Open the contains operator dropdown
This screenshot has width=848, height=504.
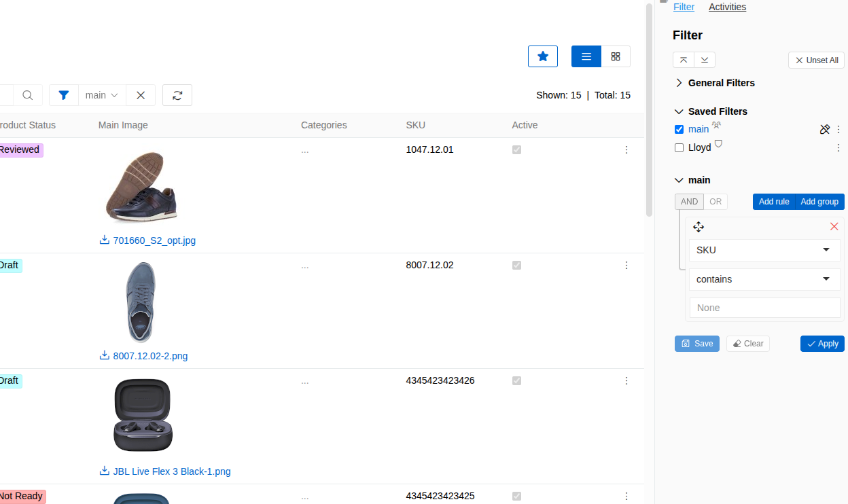[764, 279]
